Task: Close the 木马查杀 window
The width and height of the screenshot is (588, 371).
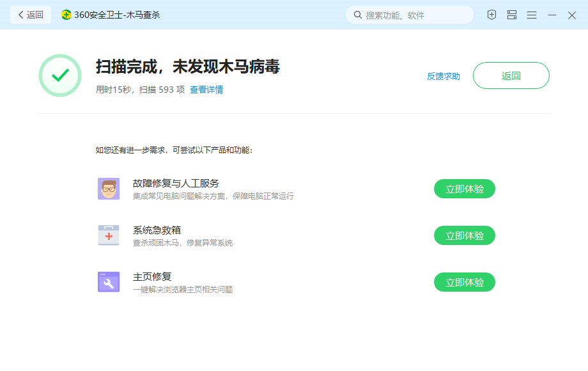Action: point(572,15)
